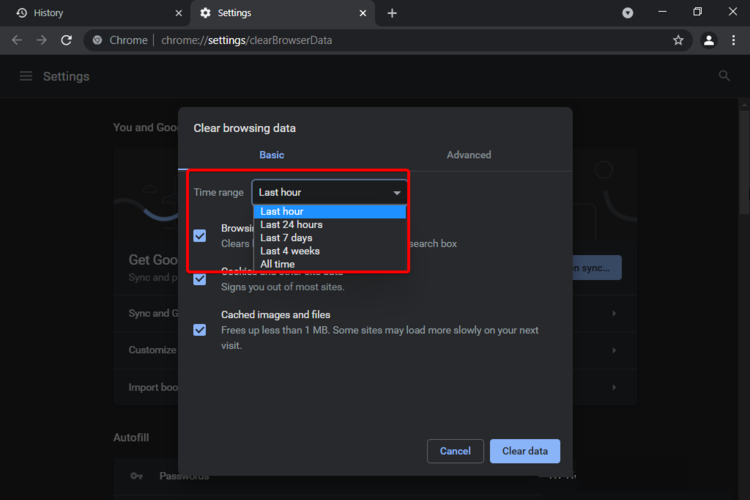The image size is (750, 500).
Task: Select Last 24 hours option
Action: click(291, 225)
